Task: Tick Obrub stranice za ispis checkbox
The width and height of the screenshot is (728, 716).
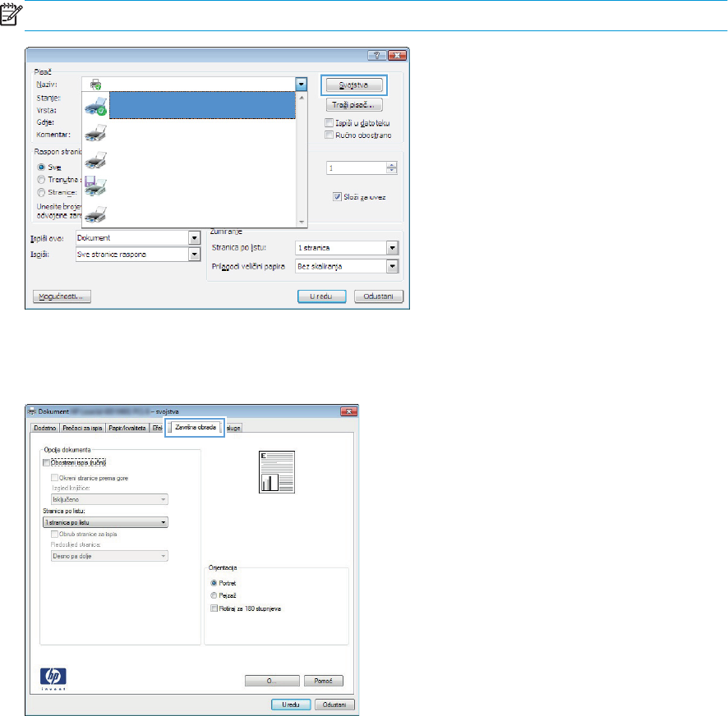Action: (54, 534)
